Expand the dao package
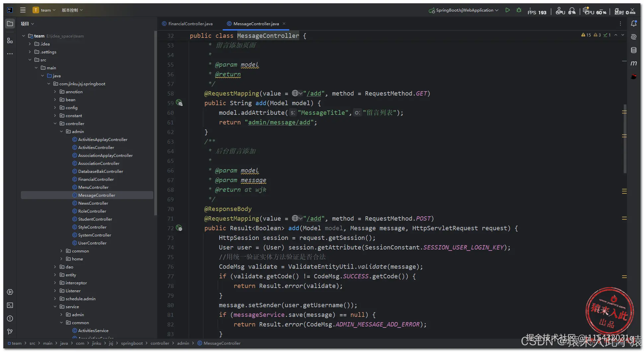 point(55,267)
